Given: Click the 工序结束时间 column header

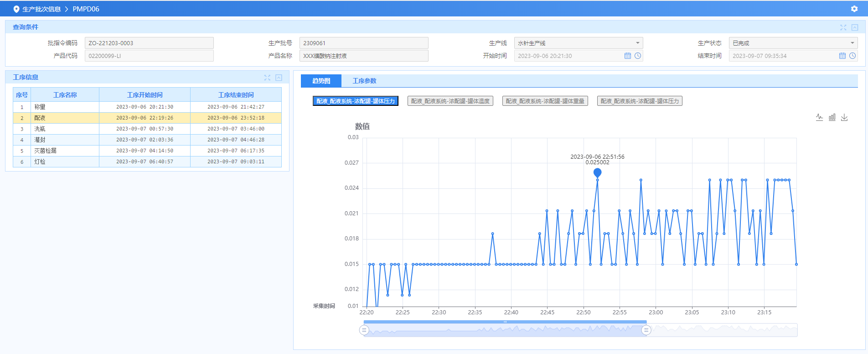Looking at the screenshot, I should tap(236, 95).
